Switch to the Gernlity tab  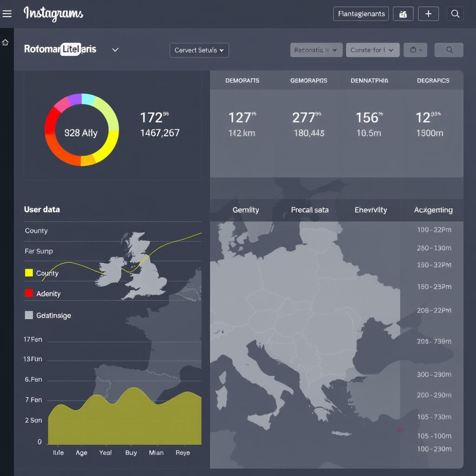click(x=246, y=210)
